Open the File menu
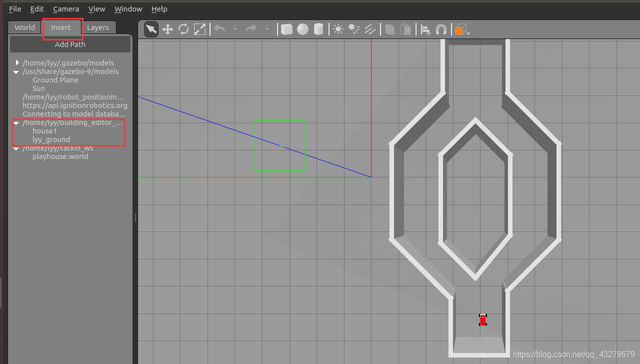 click(15, 9)
